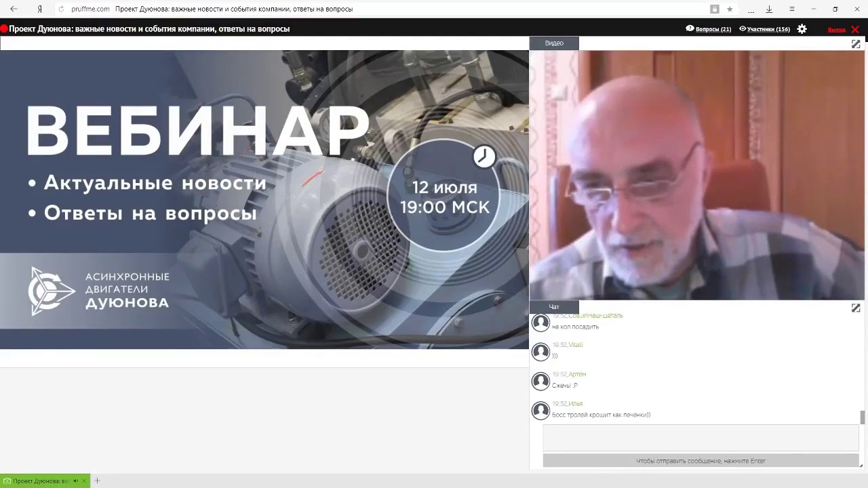This screenshot has height=488, width=868.
Task: Close the Проект Дуюнова browser tab
Action: (84, 481)
